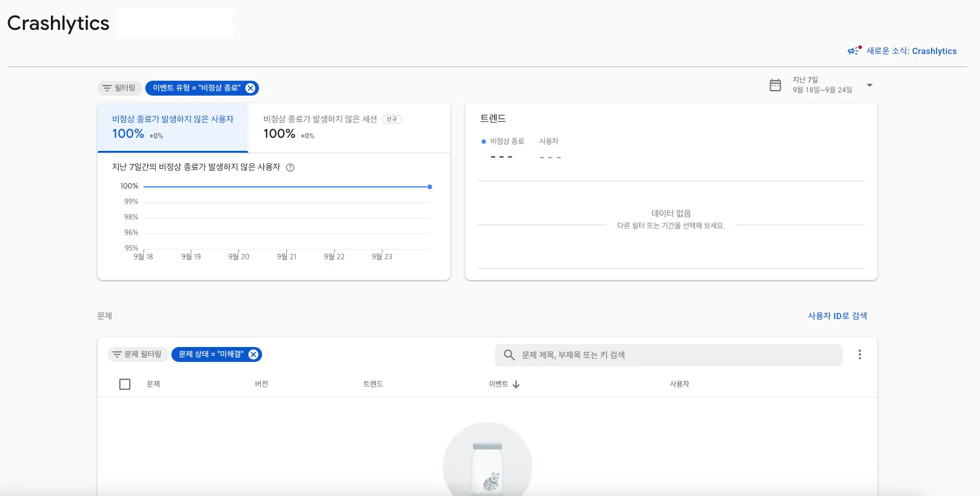Open the 새로운 소식: Crashlytics link

click(911, 51)
